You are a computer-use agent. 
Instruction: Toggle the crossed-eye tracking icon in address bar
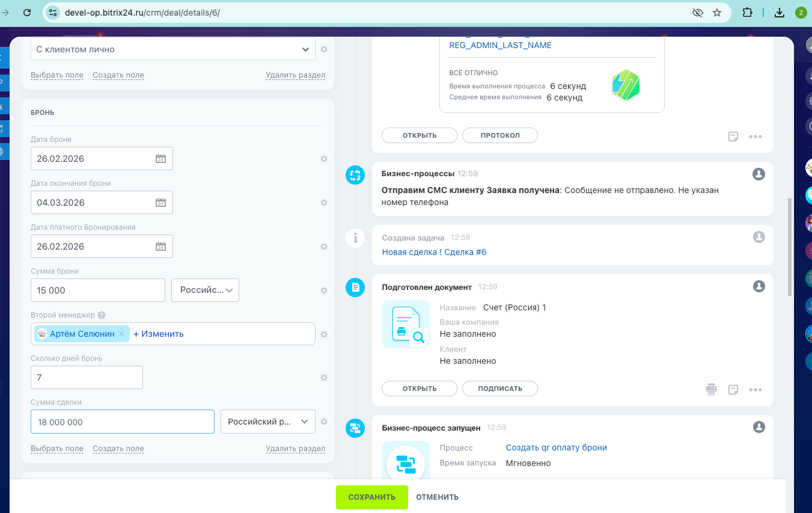click(697, 13)
